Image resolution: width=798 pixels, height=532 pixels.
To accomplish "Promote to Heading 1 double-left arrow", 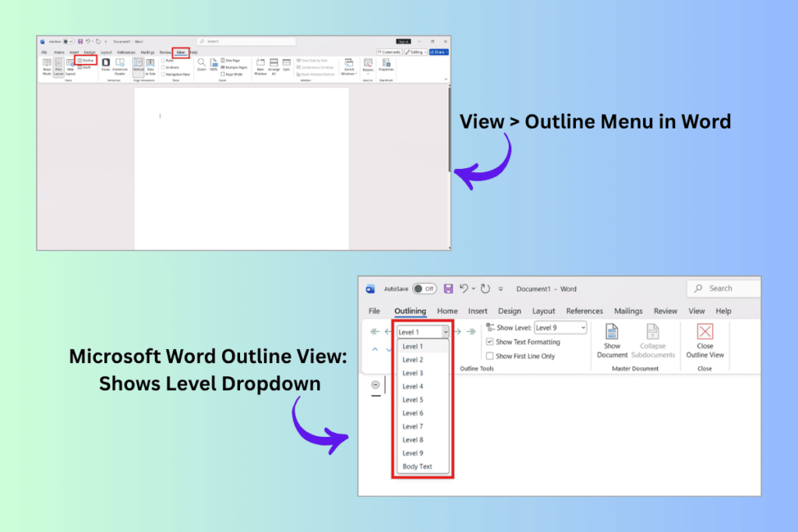I will point(375,332).
